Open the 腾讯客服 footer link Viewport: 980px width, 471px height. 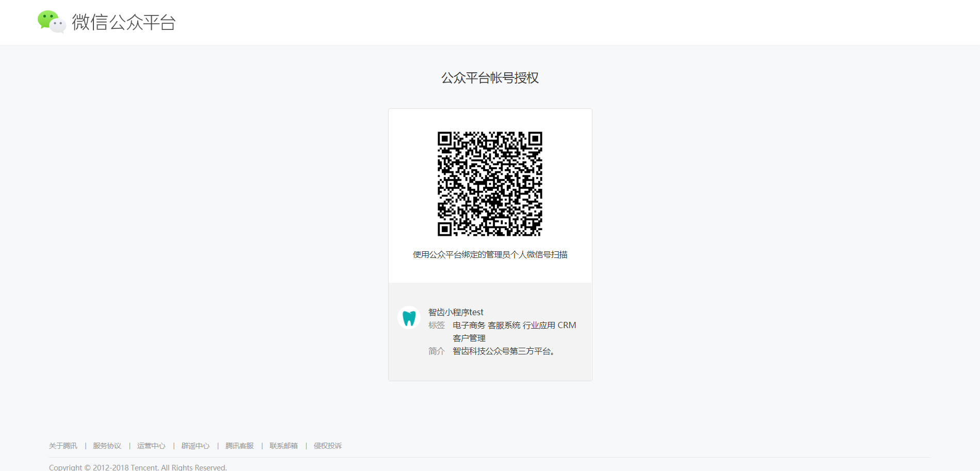coord(239,446)
